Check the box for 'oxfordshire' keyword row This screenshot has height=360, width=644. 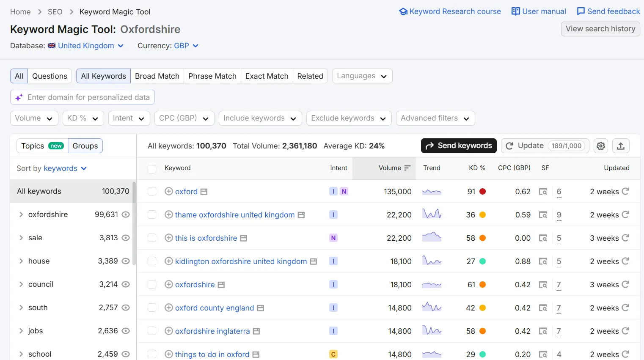tap(152, 284)
